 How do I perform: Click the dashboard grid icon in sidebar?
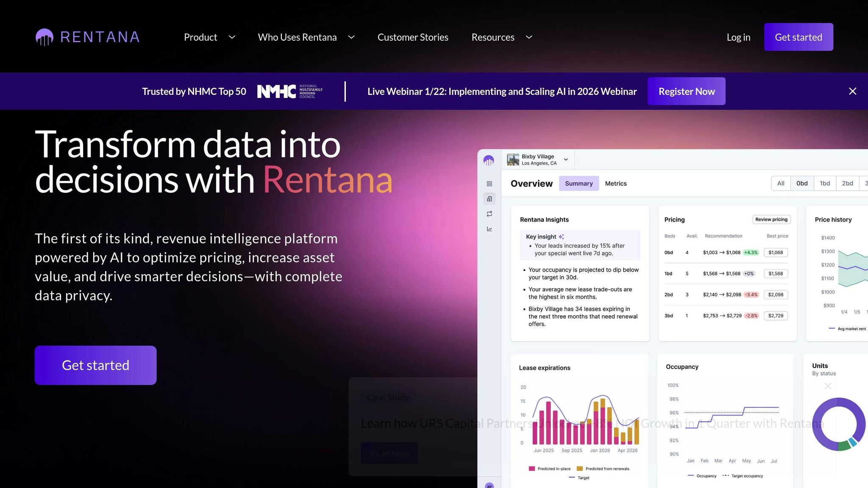point(489,184)
